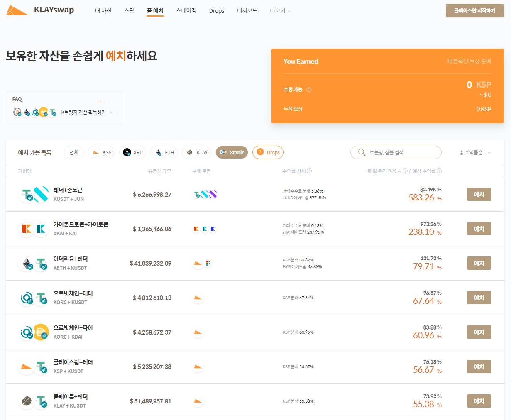Click the orange bKAI icon in the 카이본드토큰 pair
Image resolution: width=511 pixels, height=420 pixels.
pyautogui.click(x=27, y=229)
